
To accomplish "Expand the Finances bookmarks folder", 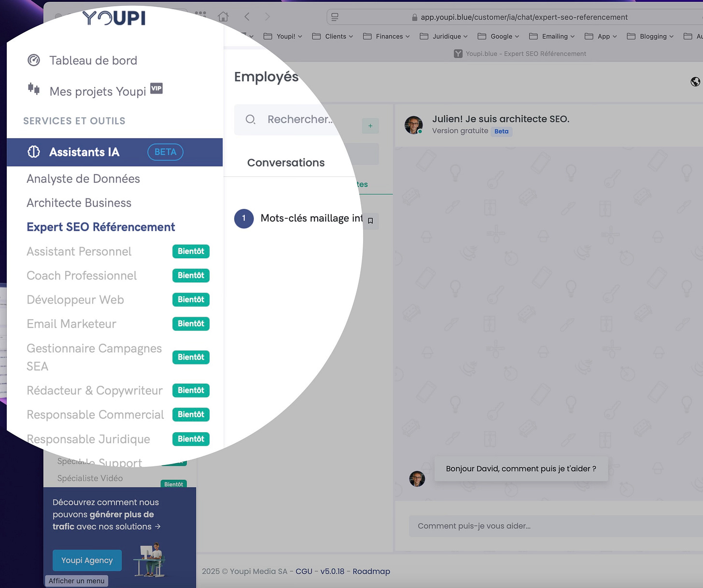I will pos(386,36).
